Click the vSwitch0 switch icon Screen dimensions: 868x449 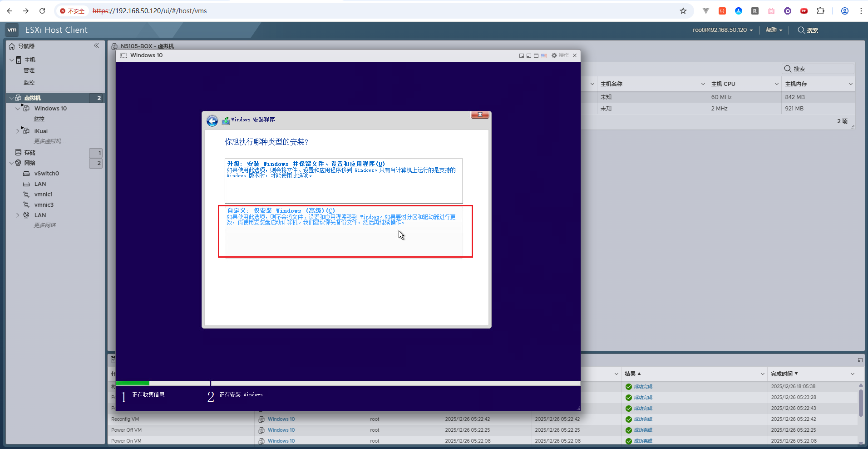coord(26,174)
